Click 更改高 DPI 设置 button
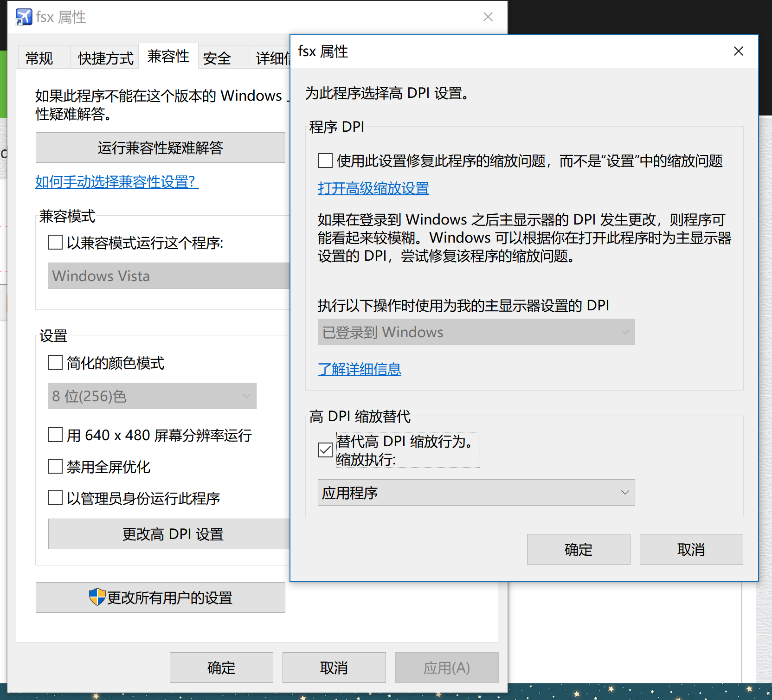 pyautogui.click(x=169, y=534)
